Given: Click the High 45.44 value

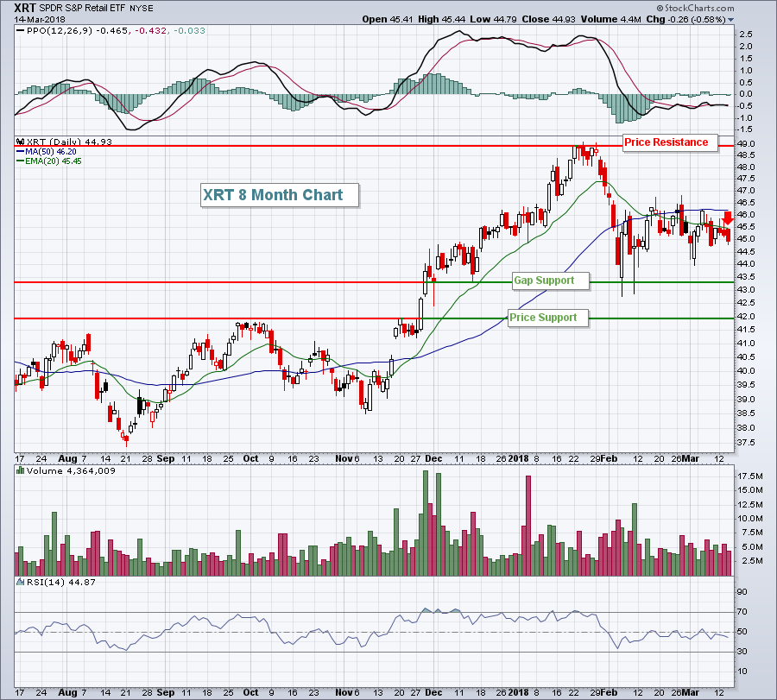Looking at the screenshot, I should tap(441, 19).
